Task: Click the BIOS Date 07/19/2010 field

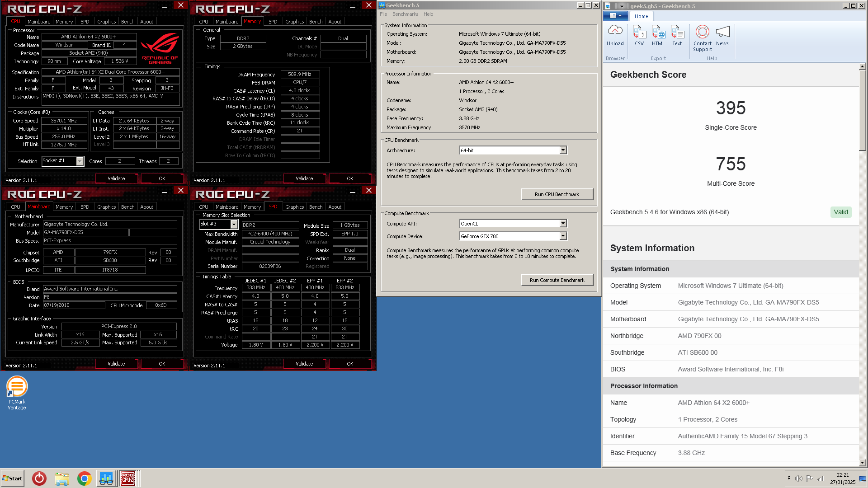Action: (74, 305)
